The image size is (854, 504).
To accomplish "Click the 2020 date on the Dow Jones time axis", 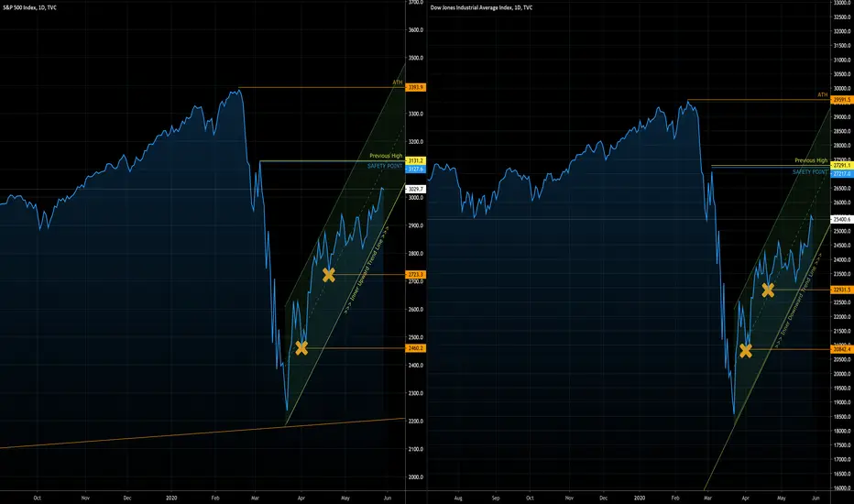I will tap(640, 498).
